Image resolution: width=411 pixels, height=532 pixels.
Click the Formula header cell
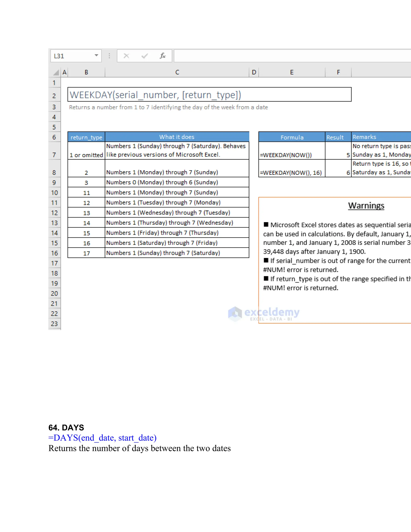[292, 137]
